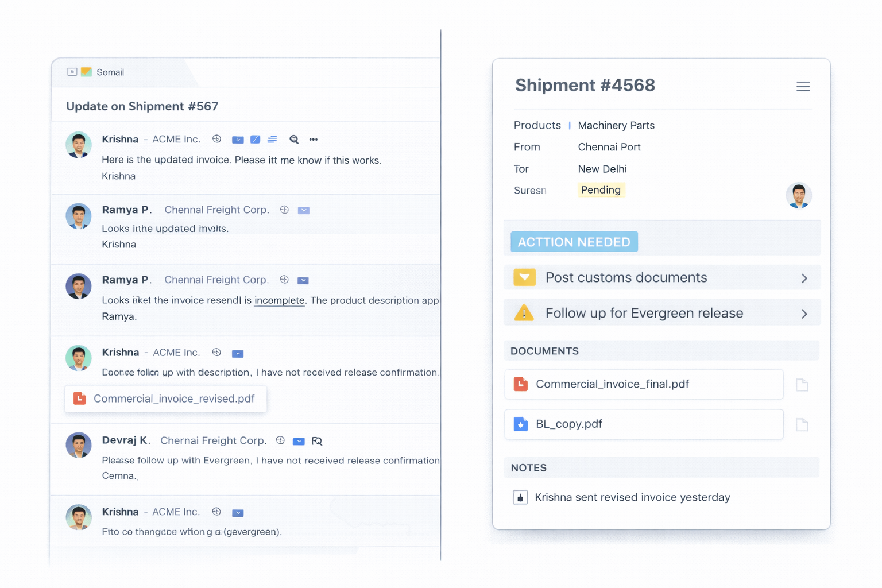Open the dropdown chevron beside Devraj K's name
This screenshot has height=588, width=882.
click(x=299, y=441)
